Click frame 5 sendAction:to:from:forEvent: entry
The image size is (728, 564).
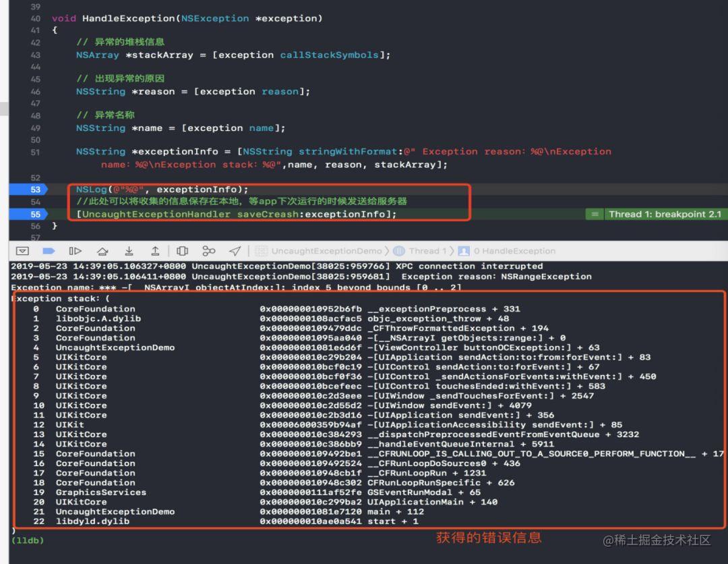click(342, 358)
